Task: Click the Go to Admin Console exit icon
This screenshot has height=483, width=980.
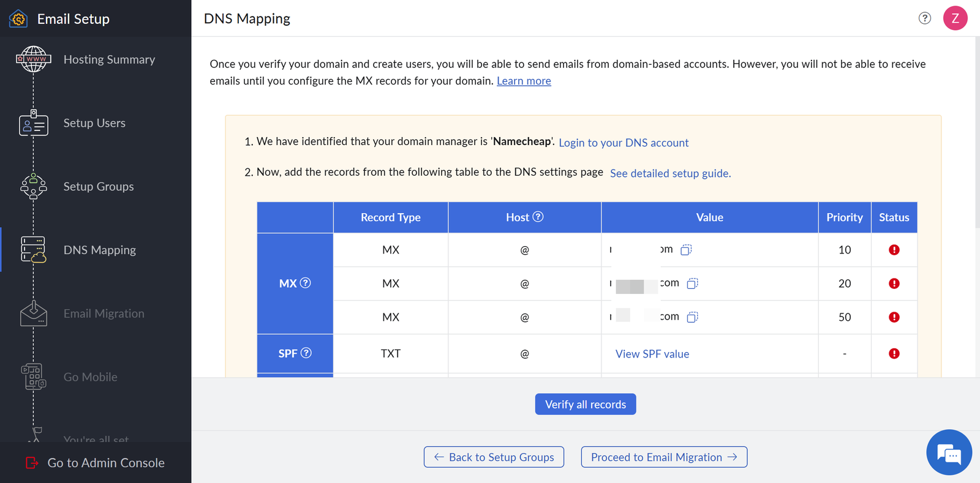Action: click(x=32, y=463)
